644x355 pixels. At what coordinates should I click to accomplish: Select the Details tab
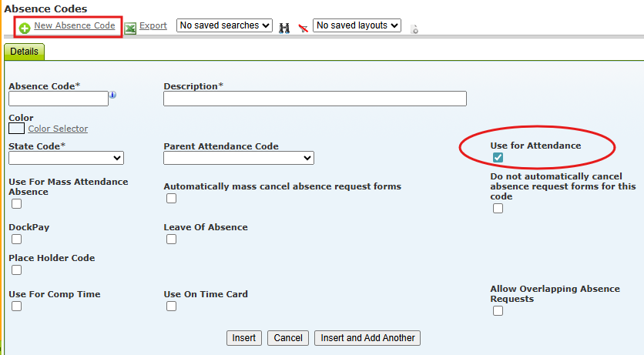[25, 52]
